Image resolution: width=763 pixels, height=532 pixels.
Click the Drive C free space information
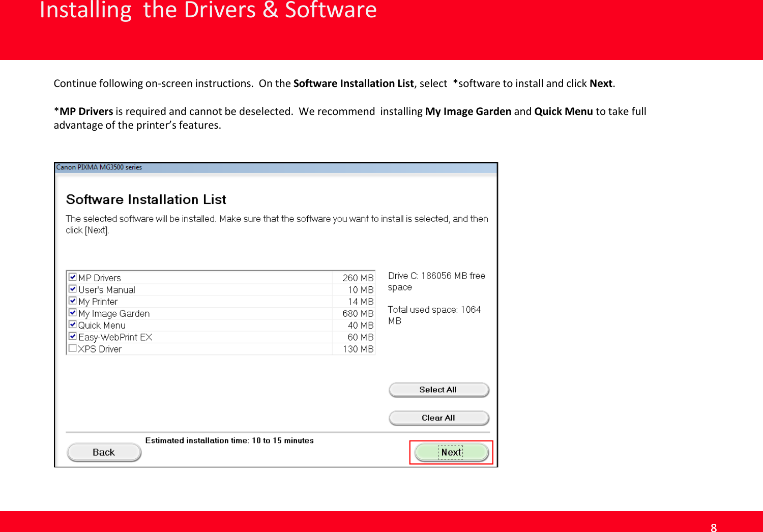(x=436, y=281)
